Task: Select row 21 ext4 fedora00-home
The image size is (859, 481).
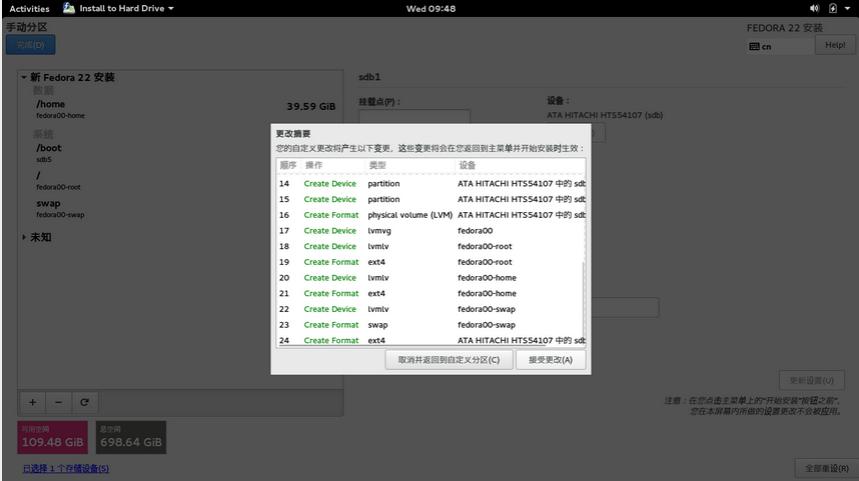Action: click(x=431, y=294)
